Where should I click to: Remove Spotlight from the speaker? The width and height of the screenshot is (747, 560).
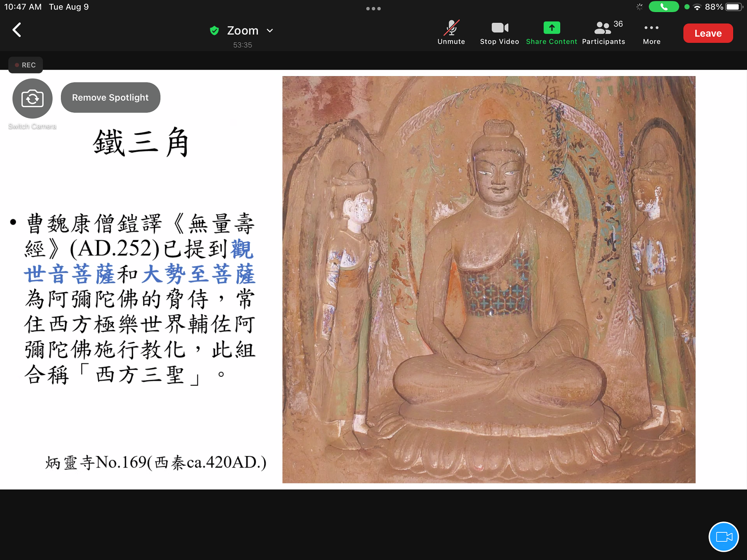110,98
